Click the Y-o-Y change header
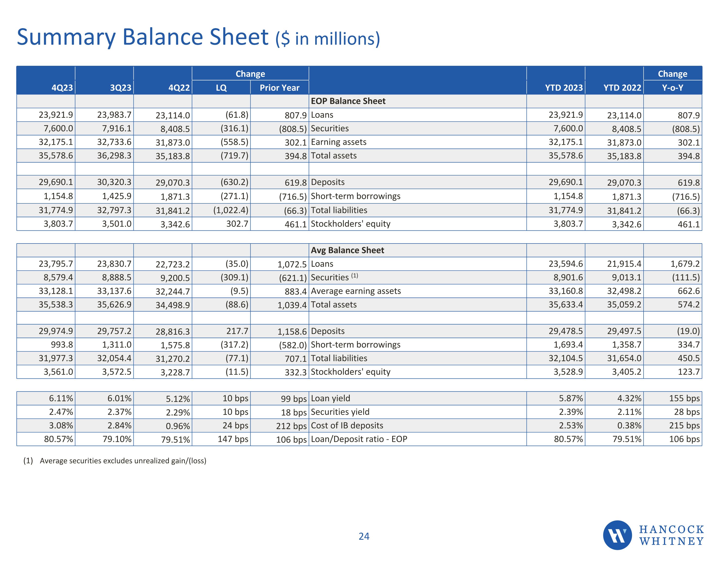Screen dimensions: 728x562 click(672, 88)
